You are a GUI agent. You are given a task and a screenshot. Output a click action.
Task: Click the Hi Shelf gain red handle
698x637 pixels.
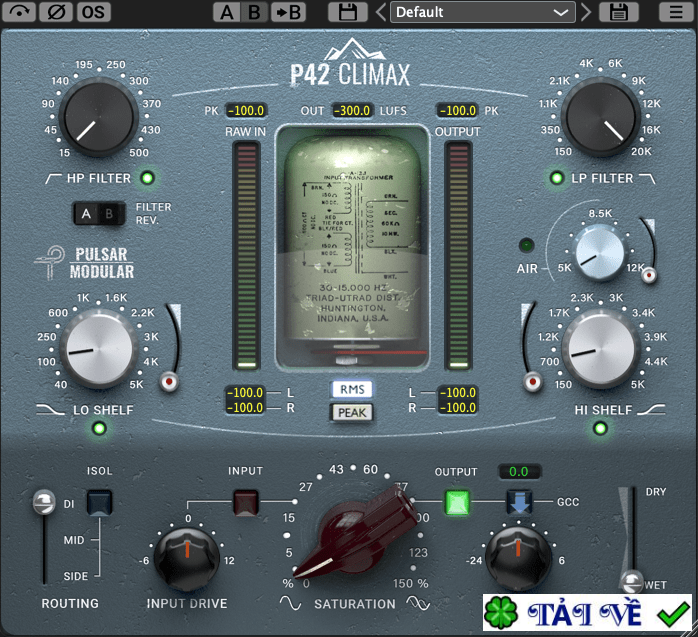pyautogui.click(x=532, y=382)
